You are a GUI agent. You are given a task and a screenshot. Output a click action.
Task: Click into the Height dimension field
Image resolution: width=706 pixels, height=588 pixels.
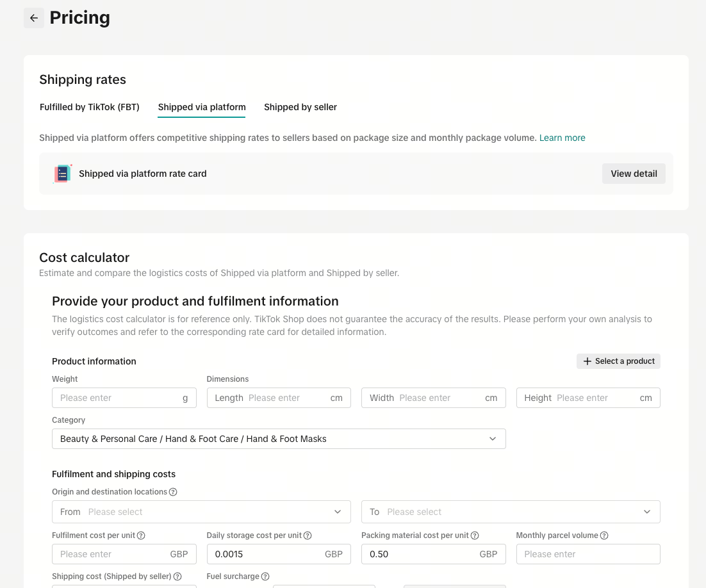(x=588, y=398)
